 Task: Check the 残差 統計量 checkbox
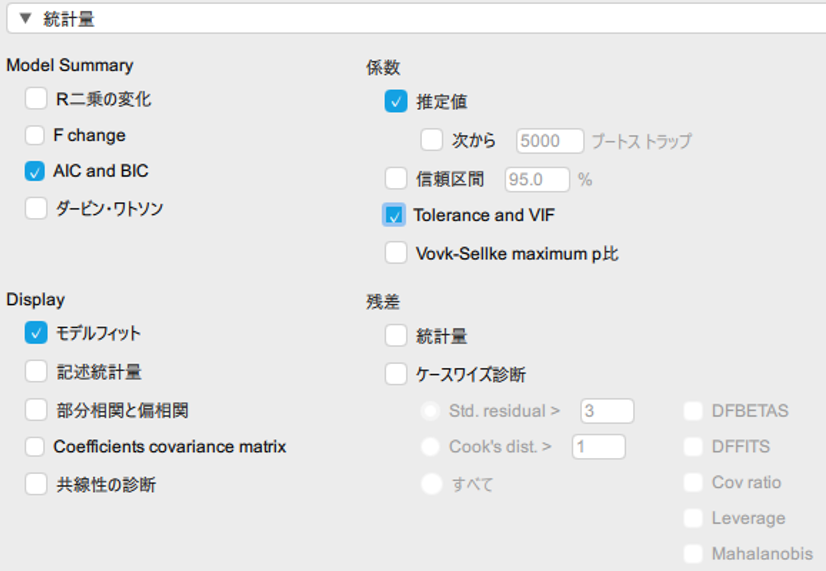[396, 336]
